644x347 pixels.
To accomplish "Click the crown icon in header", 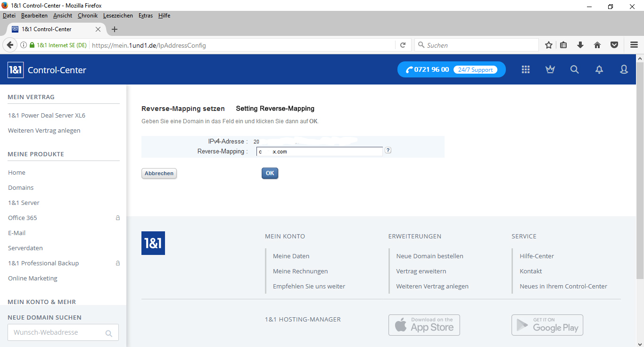I will click(550, 70).
